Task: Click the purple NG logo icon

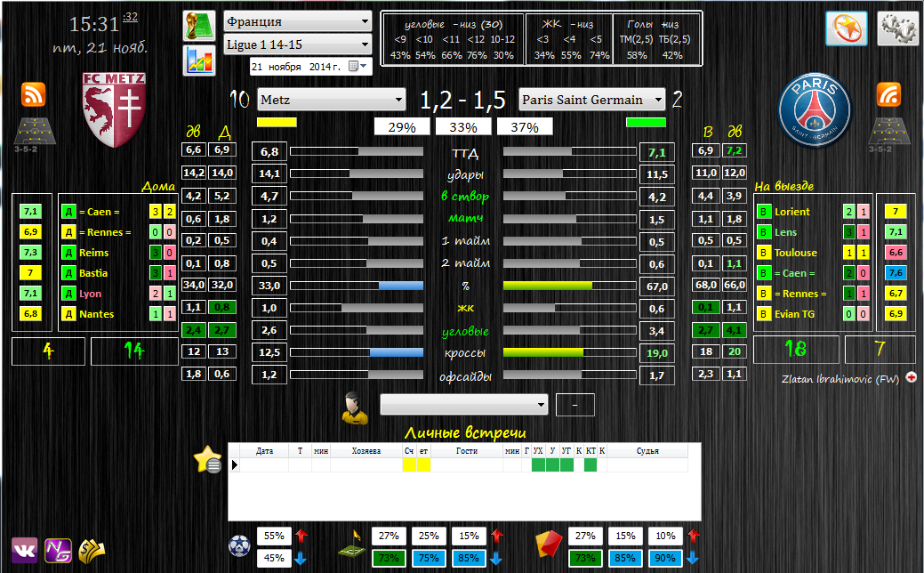Action: click(58, 551)
